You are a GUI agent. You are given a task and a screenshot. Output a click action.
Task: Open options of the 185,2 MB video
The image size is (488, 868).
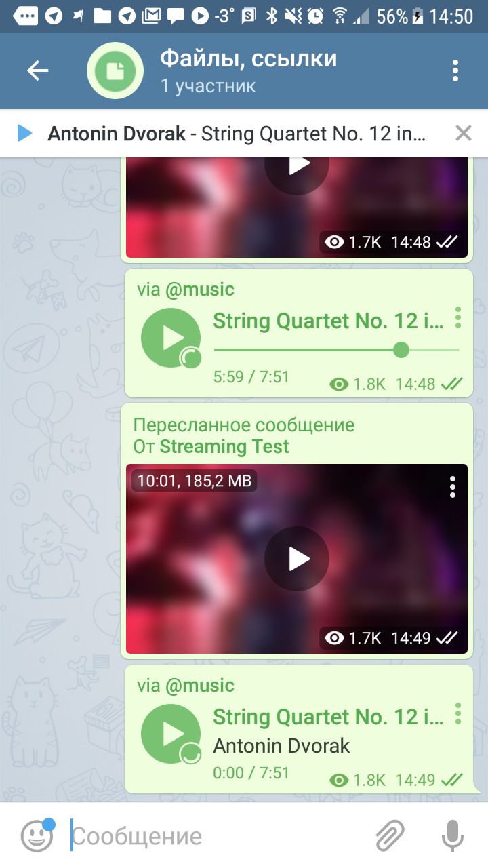(453, 486)
